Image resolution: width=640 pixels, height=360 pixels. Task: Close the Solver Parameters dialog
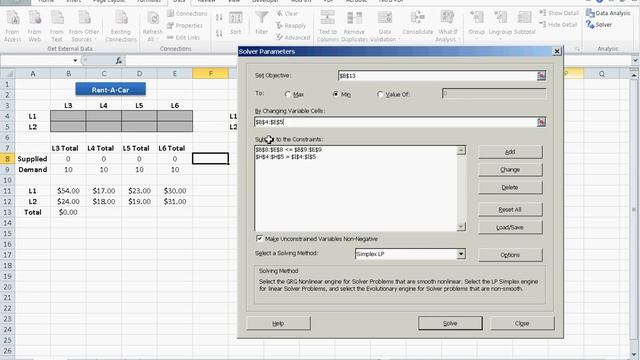point(557,51)
